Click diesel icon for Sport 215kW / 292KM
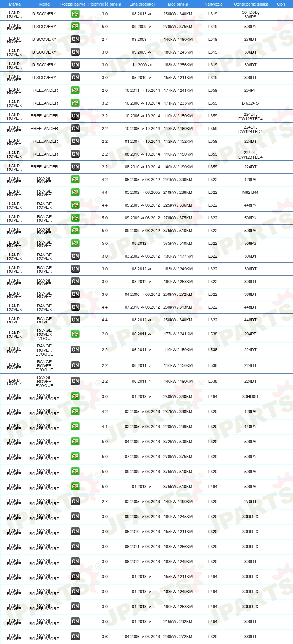Viewport: 293px width, 644px height. 75,622
